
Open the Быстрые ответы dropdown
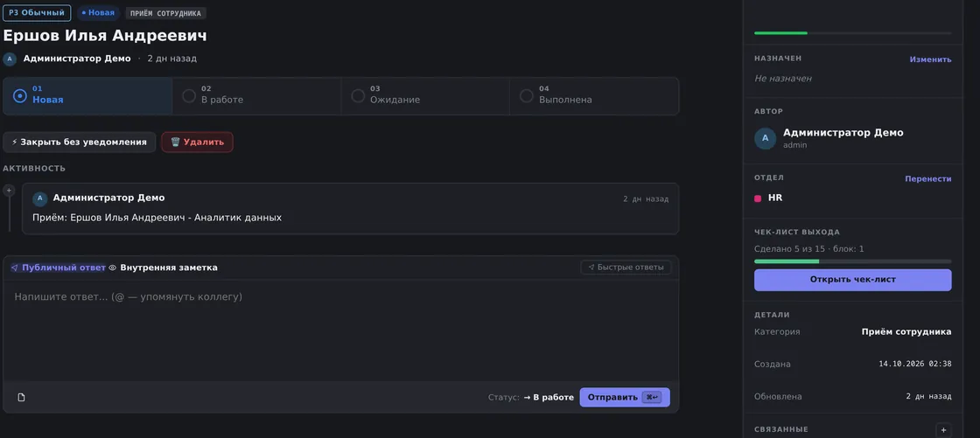tap(626, 268)
